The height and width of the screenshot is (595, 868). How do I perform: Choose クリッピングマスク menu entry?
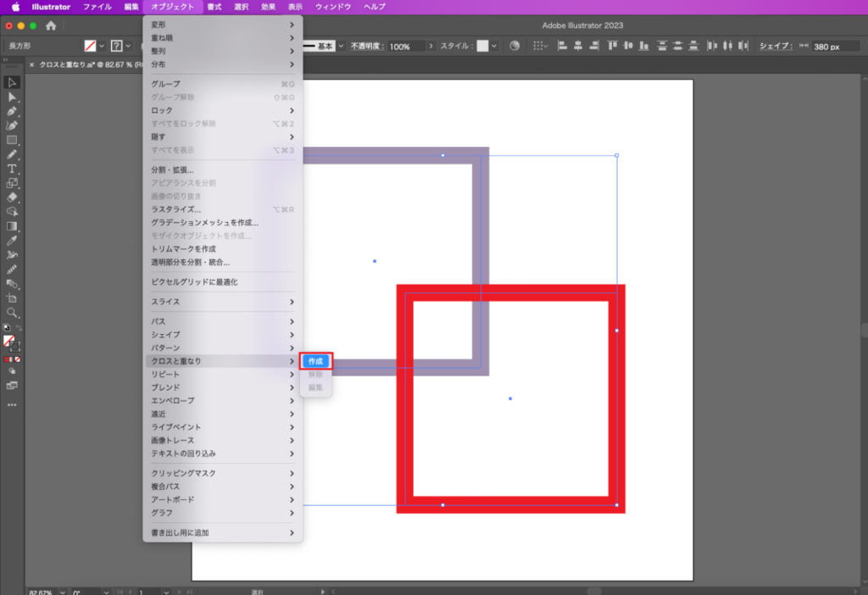click(183, 473)
